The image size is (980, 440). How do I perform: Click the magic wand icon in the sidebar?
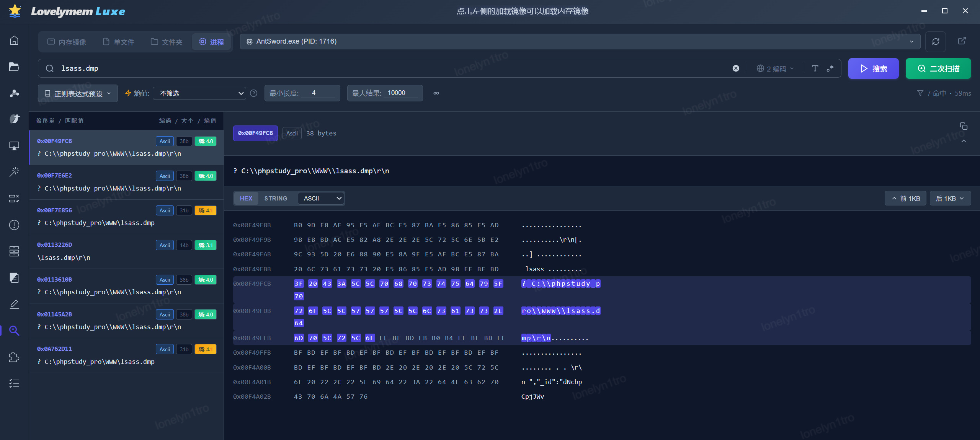14,172
